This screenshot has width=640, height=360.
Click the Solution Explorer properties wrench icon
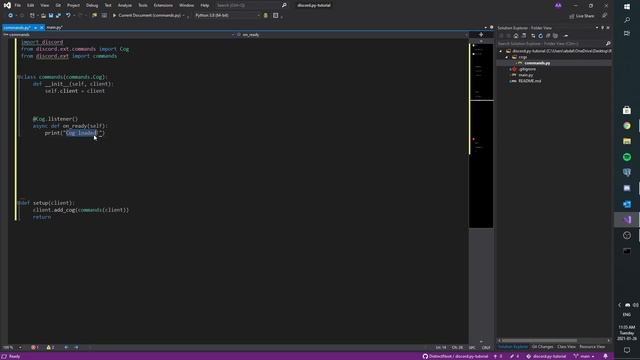click(566, 36)
